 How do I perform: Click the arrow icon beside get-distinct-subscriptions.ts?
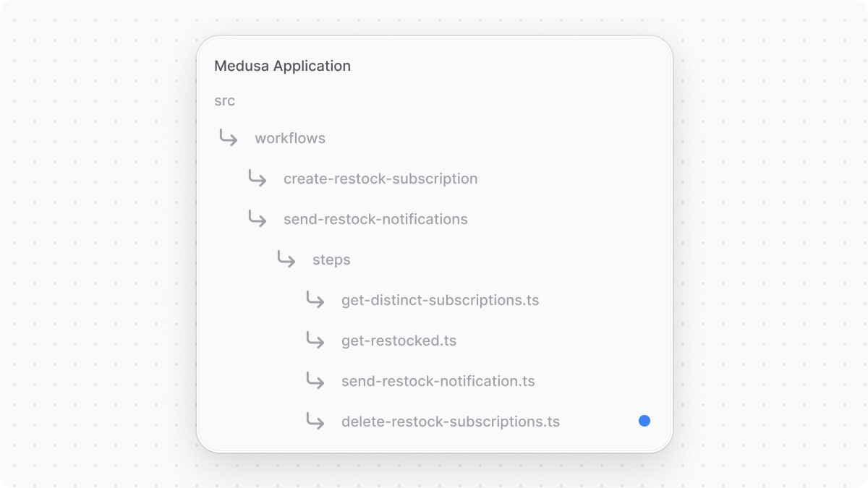pos(315,300)
